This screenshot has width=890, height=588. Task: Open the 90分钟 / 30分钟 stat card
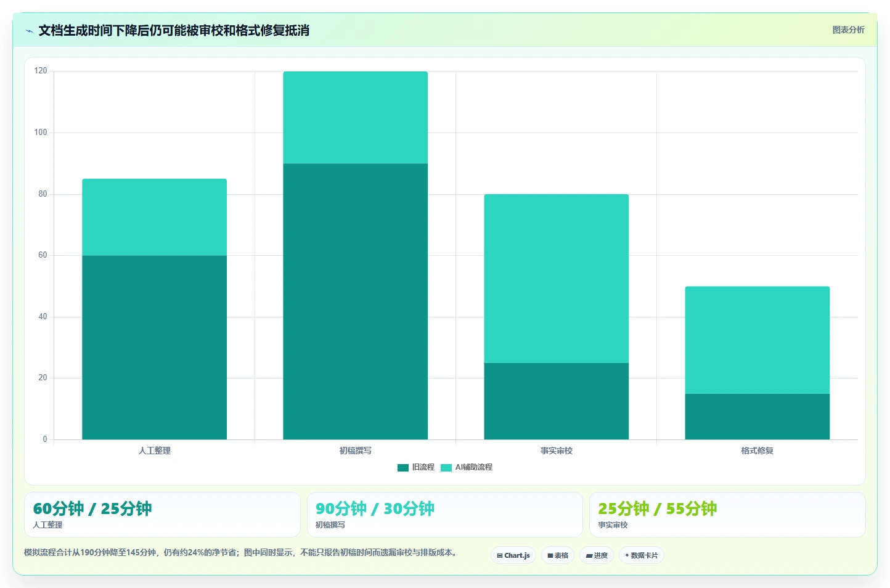point(444,515)
